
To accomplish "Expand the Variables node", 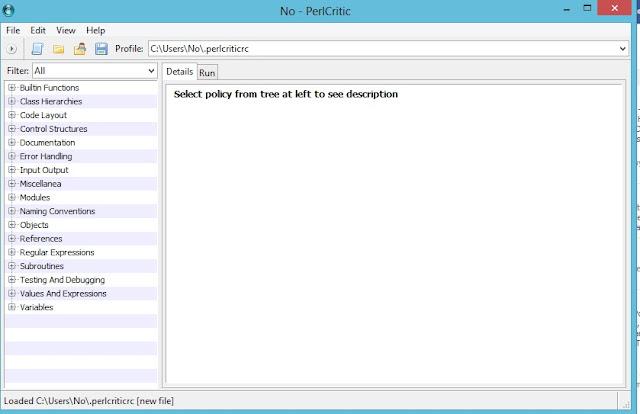I will (x=12, y=307).
